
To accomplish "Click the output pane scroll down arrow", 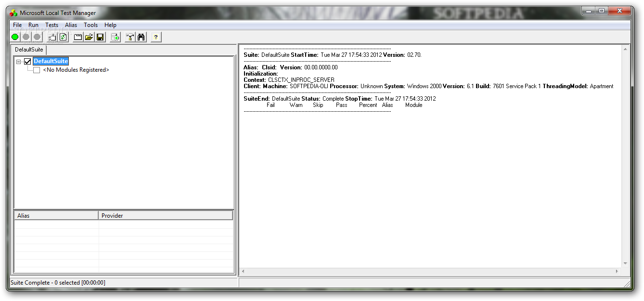I will pos(625,263).
